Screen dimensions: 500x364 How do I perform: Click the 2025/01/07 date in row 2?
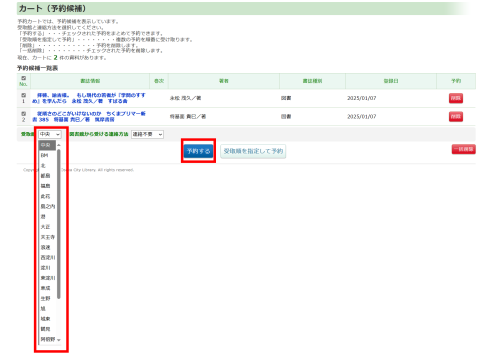tap(362, 116)
